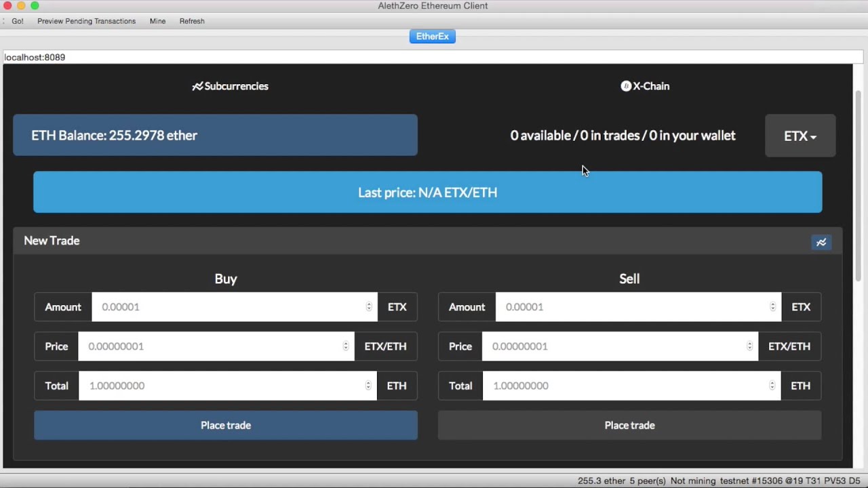This screenshot has width=868, height=488.
Task: Click the Buy Price stepper arrows
Action: (x=346, y=346)
